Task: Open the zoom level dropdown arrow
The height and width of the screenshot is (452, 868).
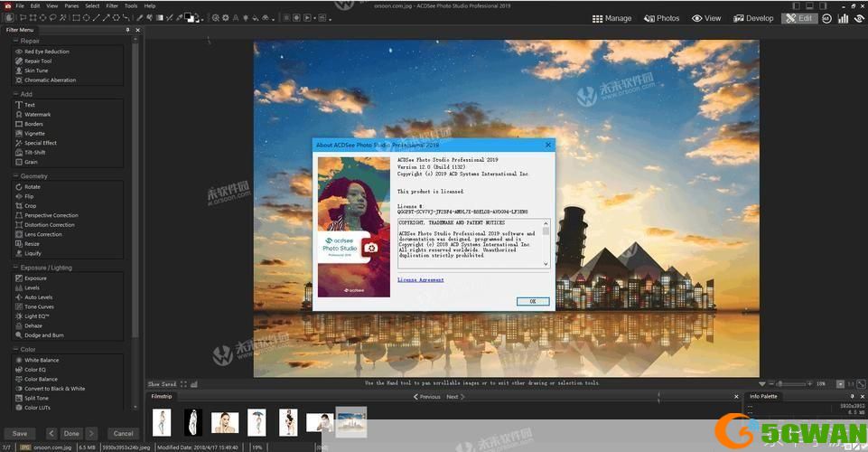Action: click(x=762, y=384)
